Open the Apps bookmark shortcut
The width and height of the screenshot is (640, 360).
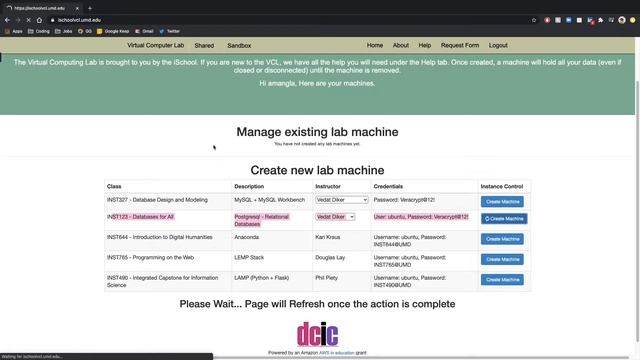[x=13, y=31]
